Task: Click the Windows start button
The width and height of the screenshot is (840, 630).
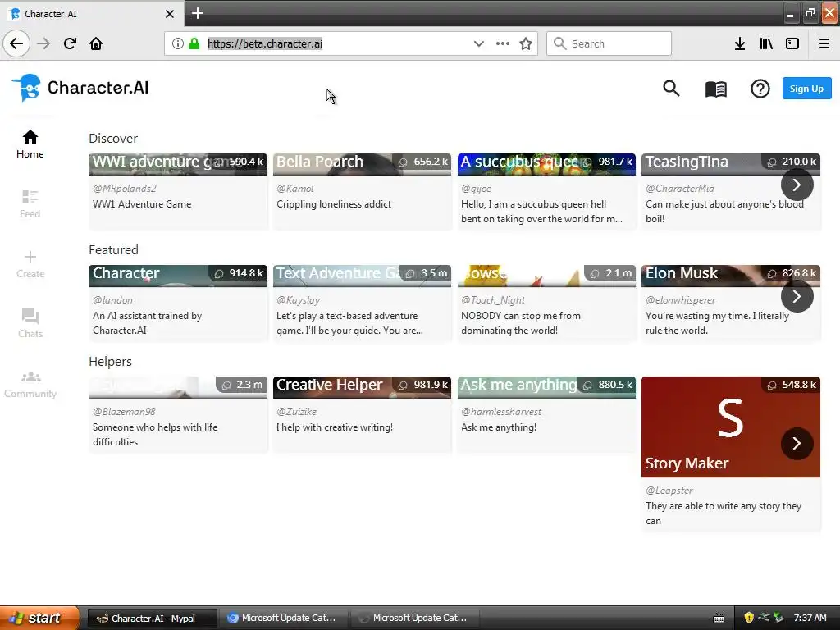Action: [x=39, y=618]
